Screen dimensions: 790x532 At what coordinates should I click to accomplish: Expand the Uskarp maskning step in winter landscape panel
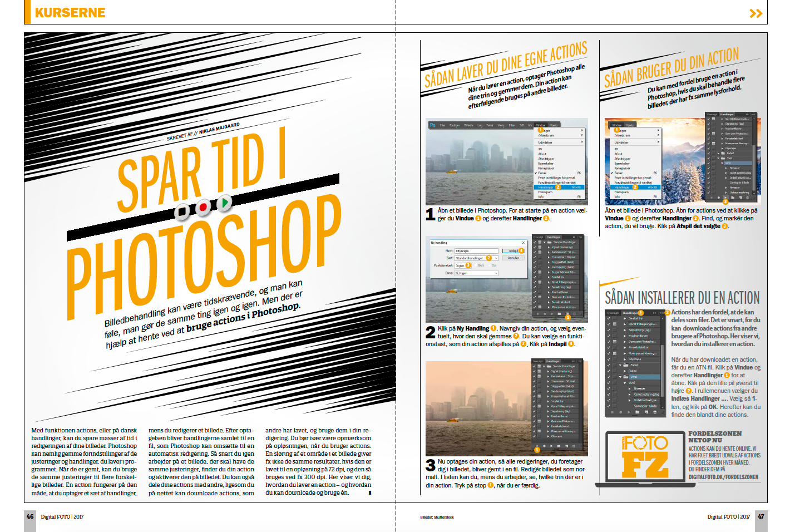[727, 193]
